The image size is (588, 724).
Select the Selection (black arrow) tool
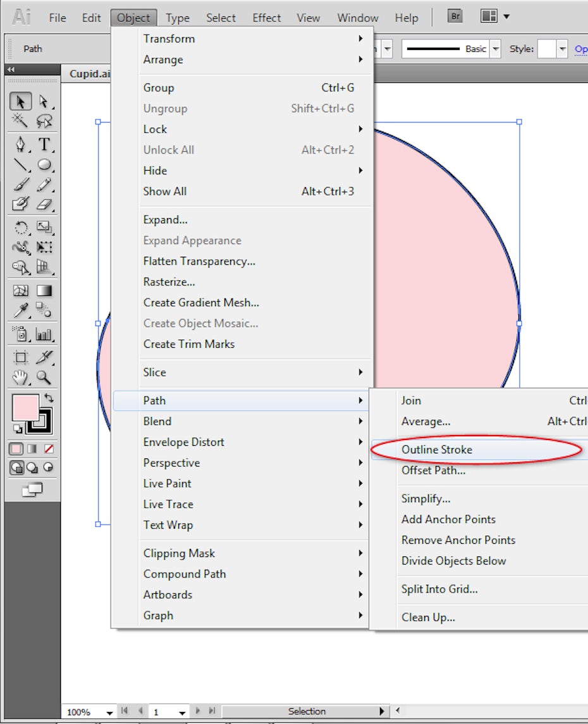pyautogui.click(x=20, y=101)
